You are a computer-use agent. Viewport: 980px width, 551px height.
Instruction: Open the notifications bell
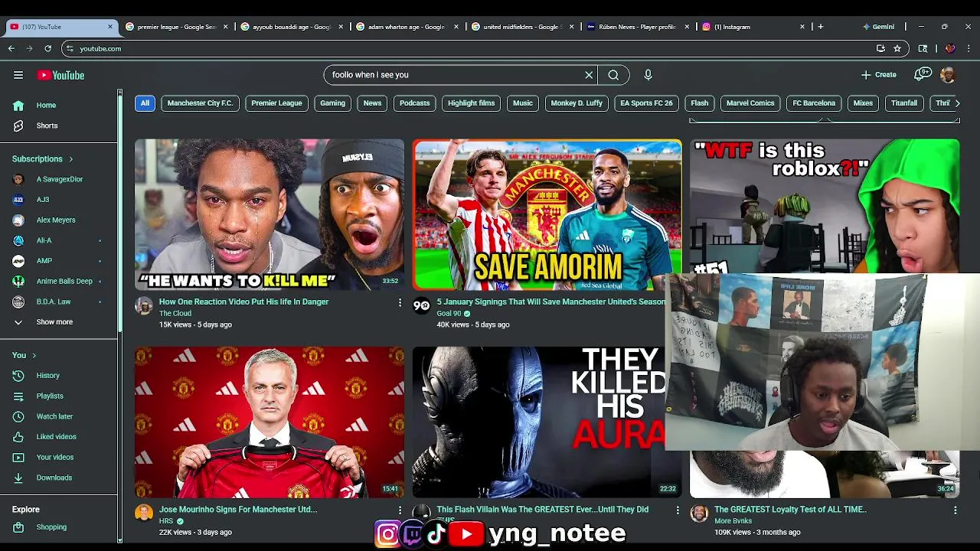922,75
